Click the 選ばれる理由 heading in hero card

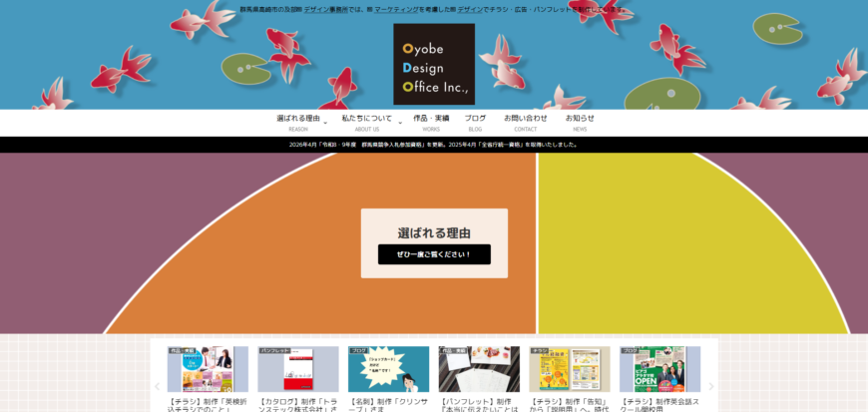coord(434,233)
